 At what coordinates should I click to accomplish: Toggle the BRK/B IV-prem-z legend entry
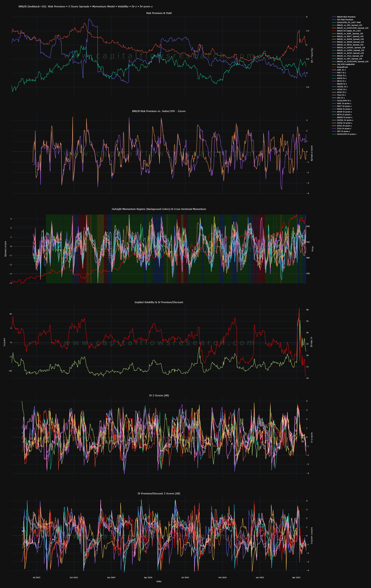tap(342, 117)
